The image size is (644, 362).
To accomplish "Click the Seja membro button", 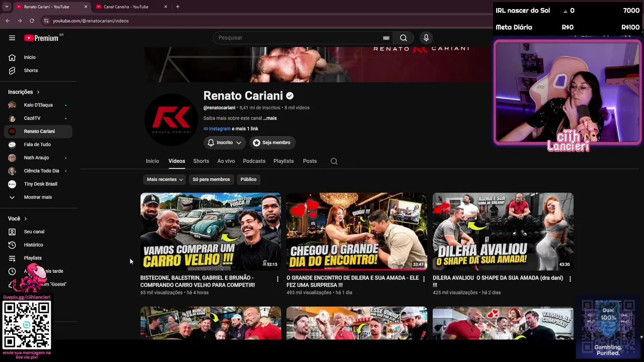I will click(x=272, y=143).
